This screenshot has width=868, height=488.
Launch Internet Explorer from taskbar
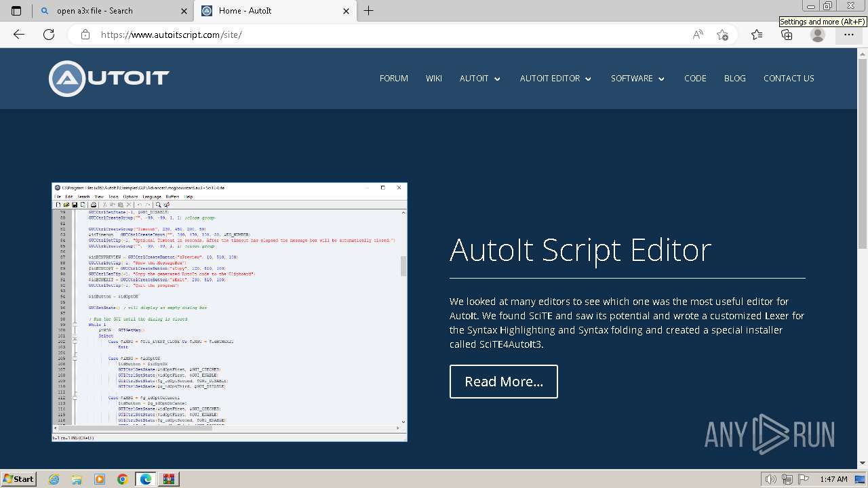click(54, 479)
